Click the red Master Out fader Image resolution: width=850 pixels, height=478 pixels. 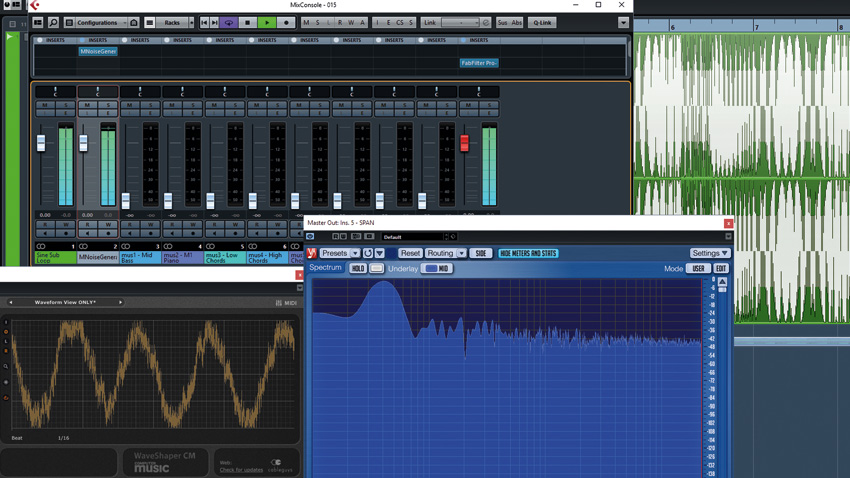point(465,143)
